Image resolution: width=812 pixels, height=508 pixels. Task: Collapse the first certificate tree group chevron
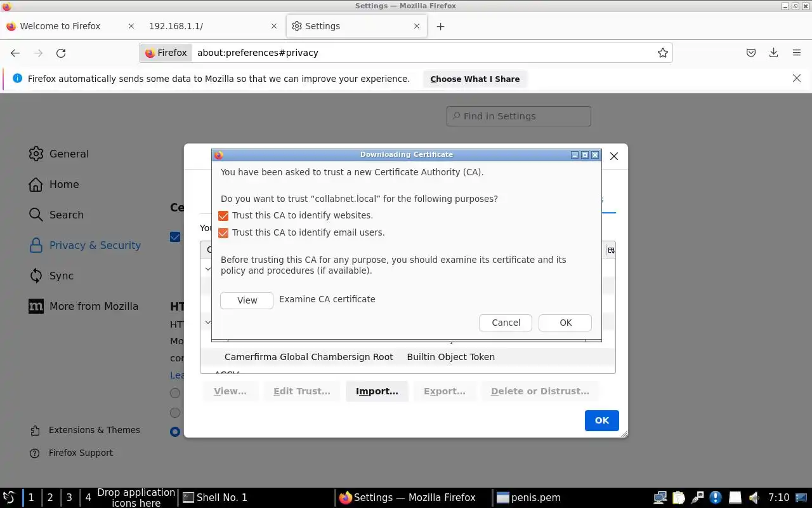click(207, 269)
